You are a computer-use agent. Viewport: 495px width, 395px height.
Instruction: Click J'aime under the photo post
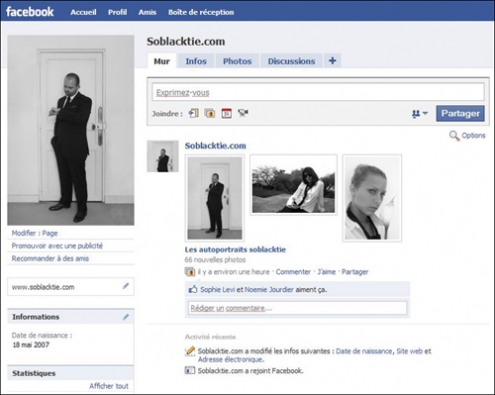tap(326, 272)
